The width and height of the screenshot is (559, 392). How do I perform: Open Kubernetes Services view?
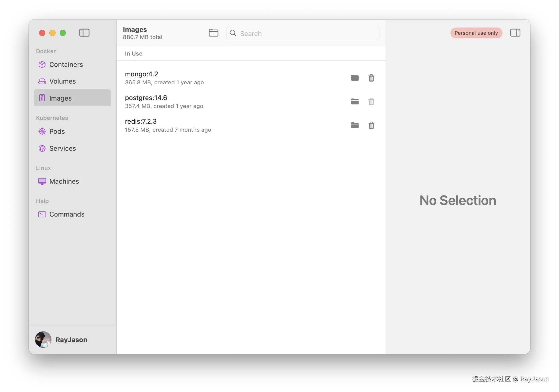[x=62, y=148]
